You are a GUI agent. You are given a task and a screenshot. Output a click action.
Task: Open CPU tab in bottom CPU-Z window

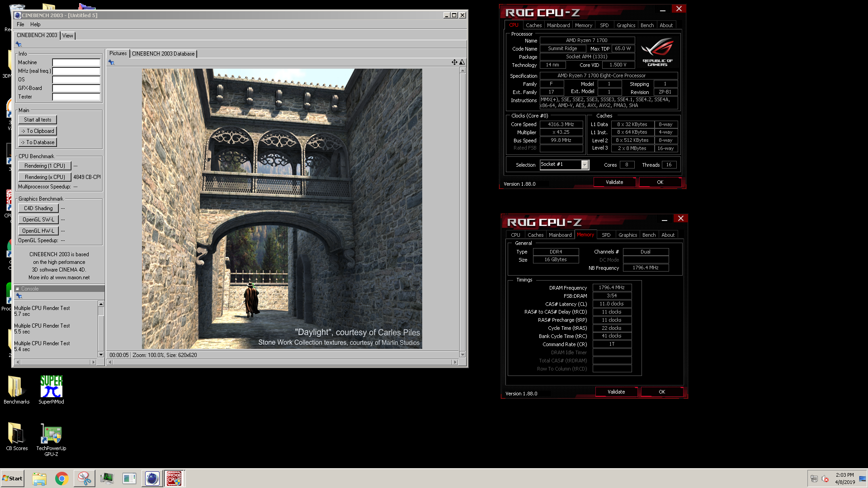click(x=515, y=235)
